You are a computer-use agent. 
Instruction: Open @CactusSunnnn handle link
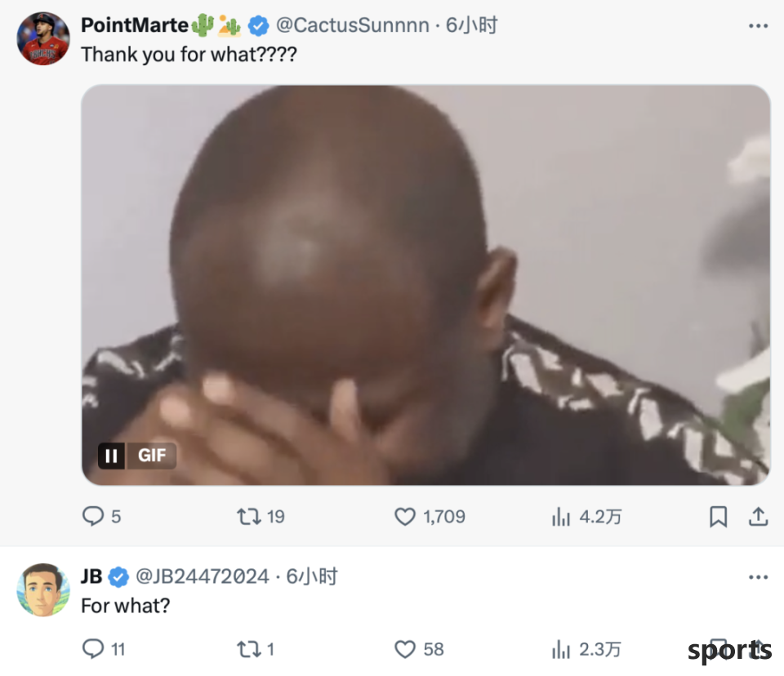pyautogui.click(x=353, y=25)
